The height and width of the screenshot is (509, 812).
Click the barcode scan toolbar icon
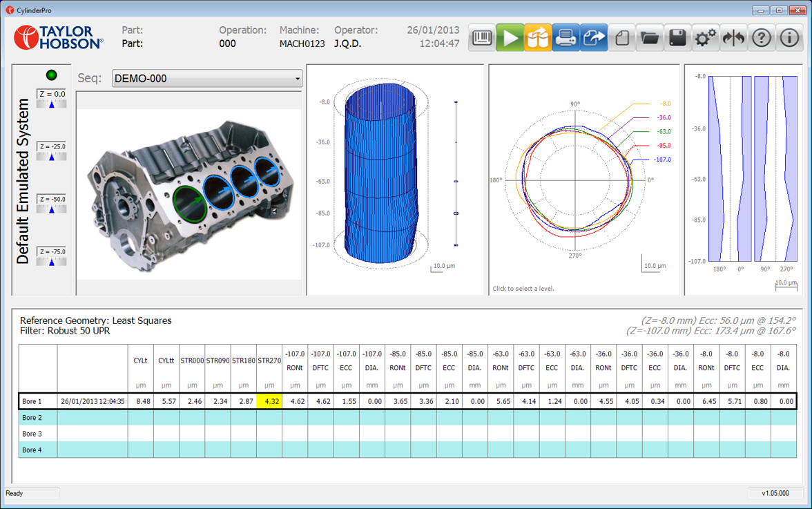(x=482, y=38)
